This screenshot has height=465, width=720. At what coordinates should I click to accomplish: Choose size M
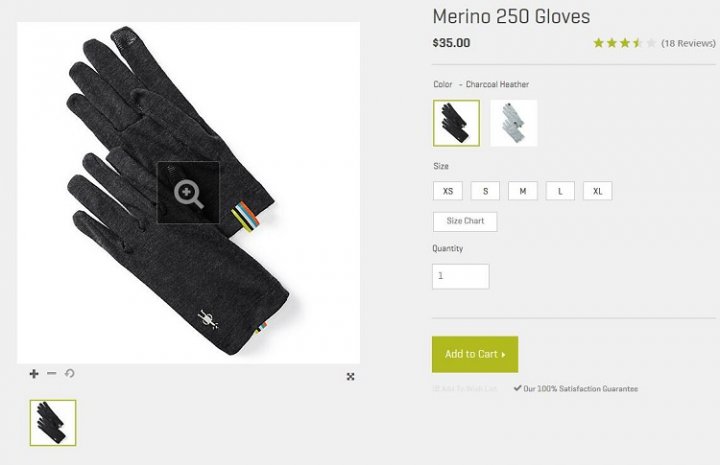[523, 191]
